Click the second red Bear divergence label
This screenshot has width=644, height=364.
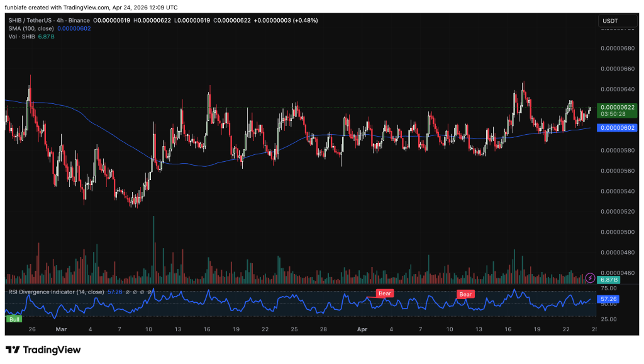tap(465, 294)
